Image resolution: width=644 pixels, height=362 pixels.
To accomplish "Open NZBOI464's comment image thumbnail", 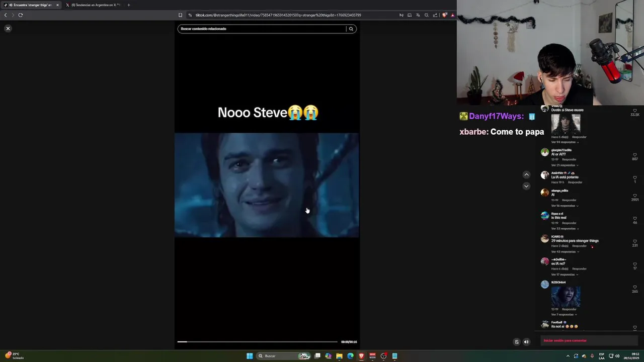I will pyautogui.click(x=566, y=297).
